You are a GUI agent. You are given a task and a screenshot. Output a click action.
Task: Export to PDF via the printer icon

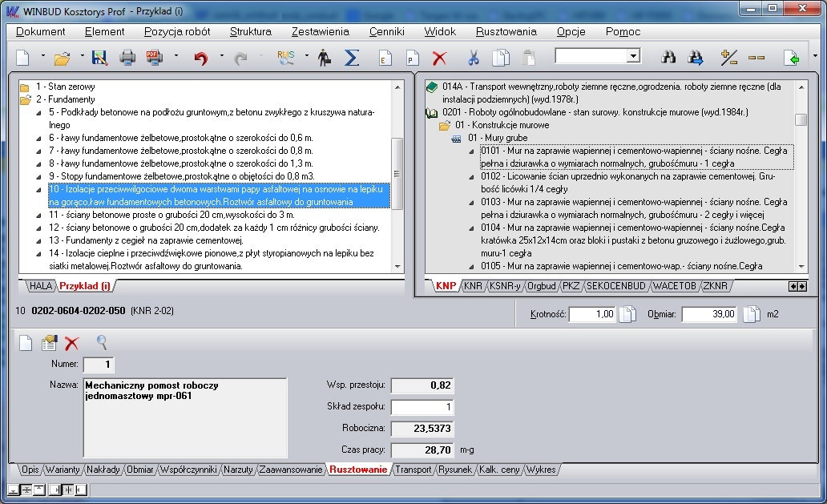[155, 58]
